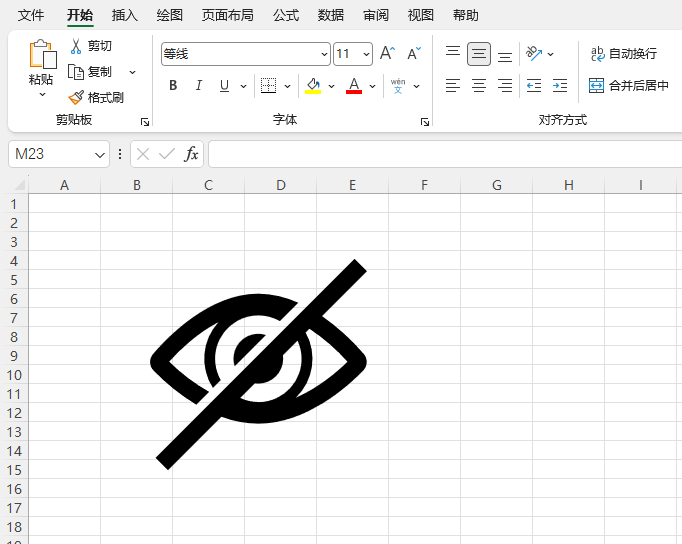Click the formula bar options dots
This screenshot has width=682, height=544.
(120, 154)
